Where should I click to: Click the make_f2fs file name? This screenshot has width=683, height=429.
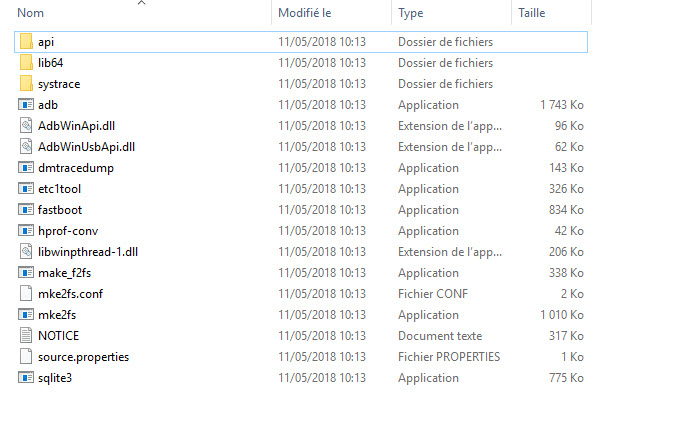coord(65,273)
